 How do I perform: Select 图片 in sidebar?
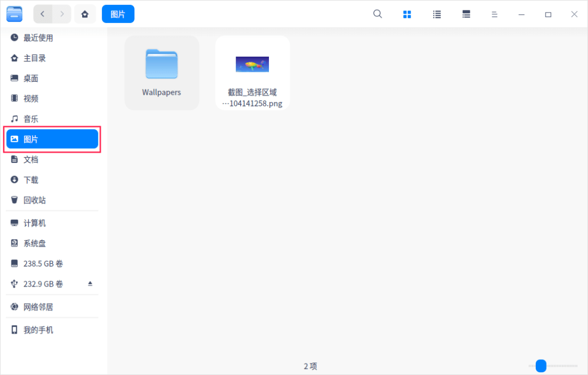point(52,140)
